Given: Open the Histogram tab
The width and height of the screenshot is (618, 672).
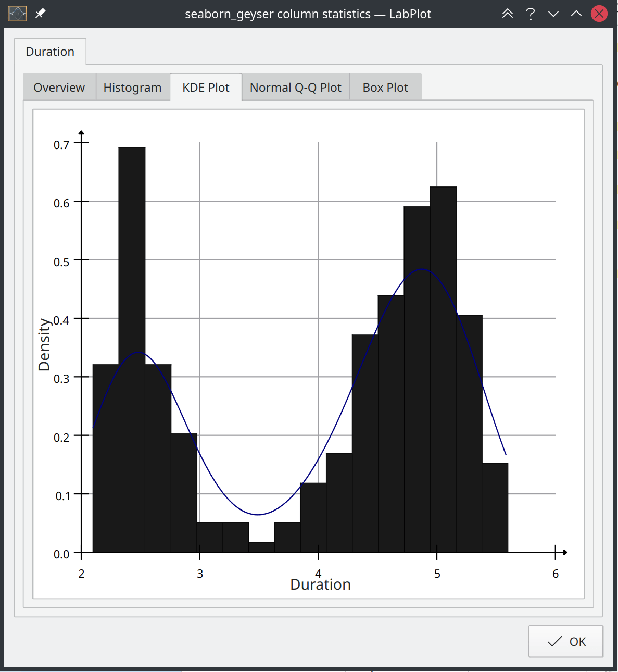Looking at the screenshot, I should (133, 87).
